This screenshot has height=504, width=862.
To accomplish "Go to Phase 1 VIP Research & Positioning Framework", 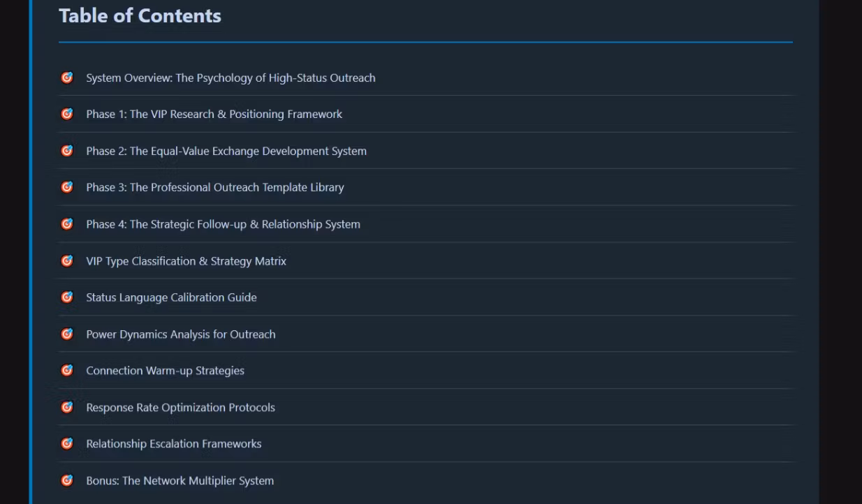I will click(214, 114).
